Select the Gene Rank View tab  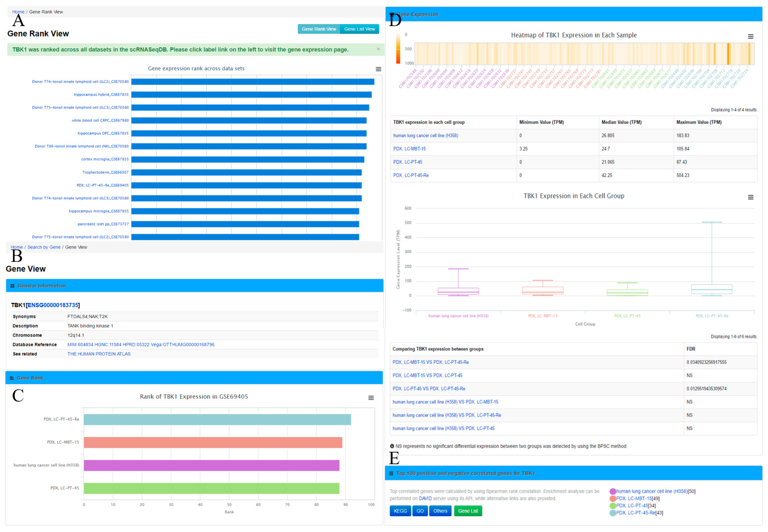point(319,29)
